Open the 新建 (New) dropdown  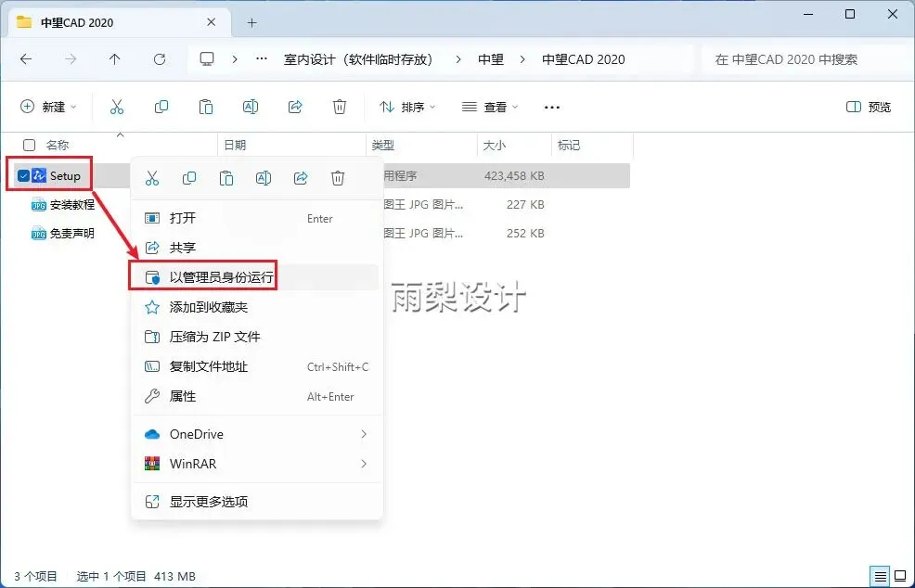(48, 107)
